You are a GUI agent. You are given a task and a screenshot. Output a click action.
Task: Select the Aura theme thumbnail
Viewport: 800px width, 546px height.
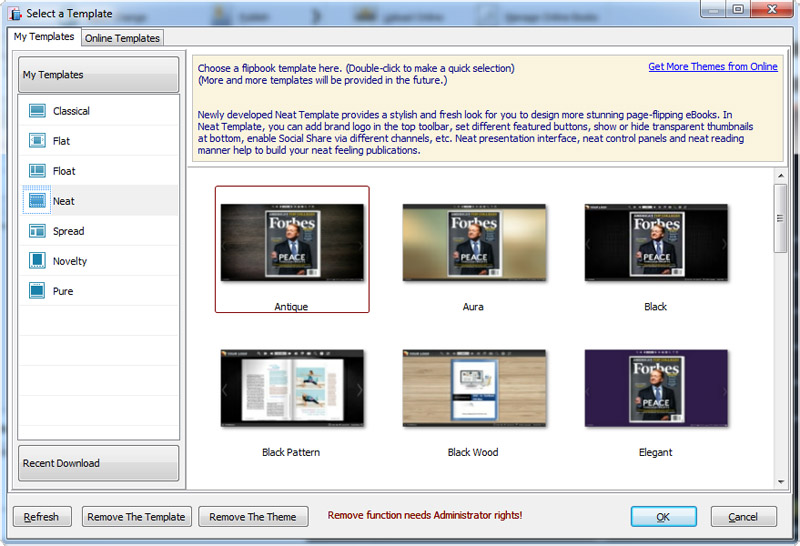click(x=473, y=243)
